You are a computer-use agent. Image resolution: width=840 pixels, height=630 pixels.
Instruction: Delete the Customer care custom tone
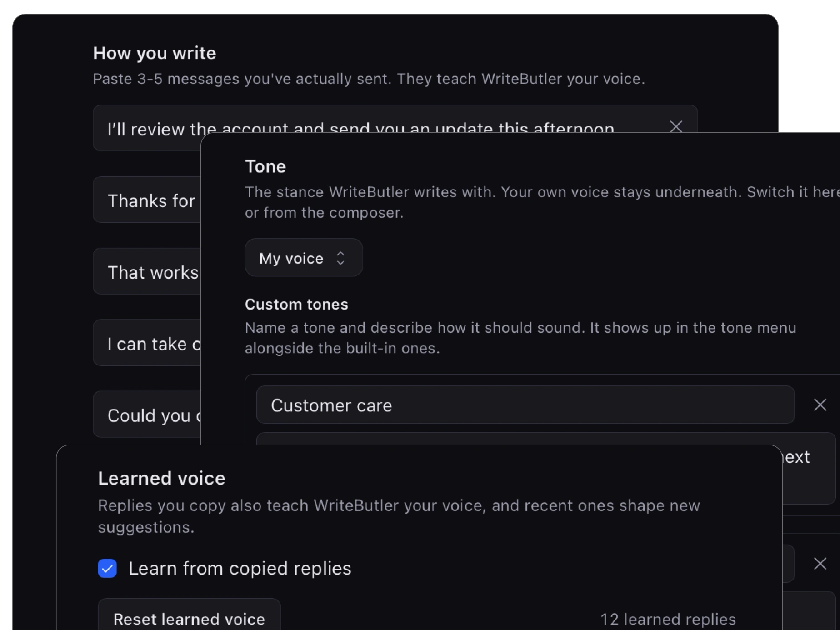click(x=820, y=405)
